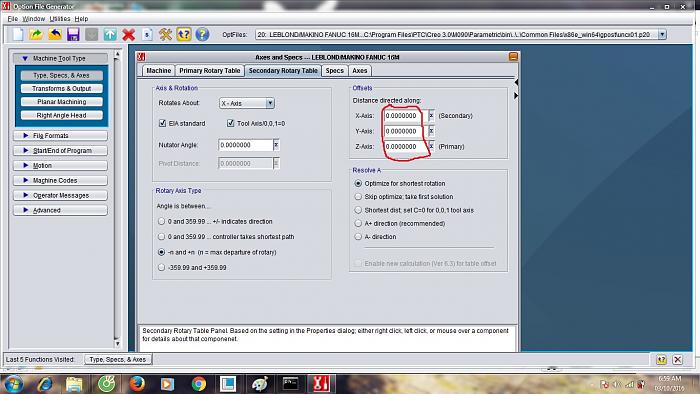Screen dimensions: 700x394
Task: Open the paint palette app in taskbar
Action: pos(259,384)
